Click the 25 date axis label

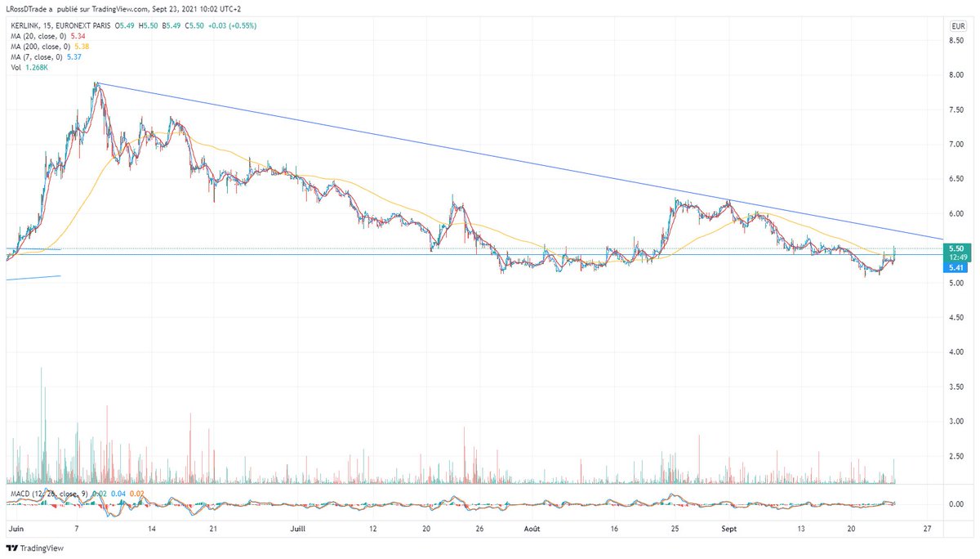673,530
